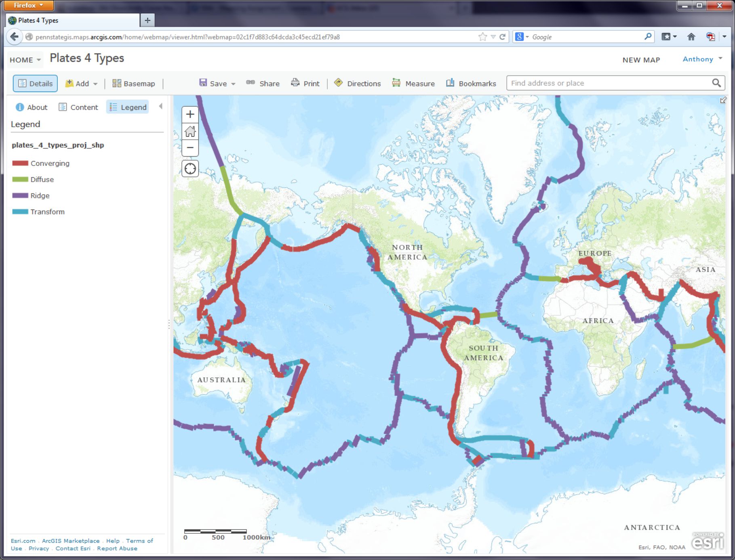Open the HOME dropdown menu
This screenshot has width=735, height=560.
coord(25,60)
